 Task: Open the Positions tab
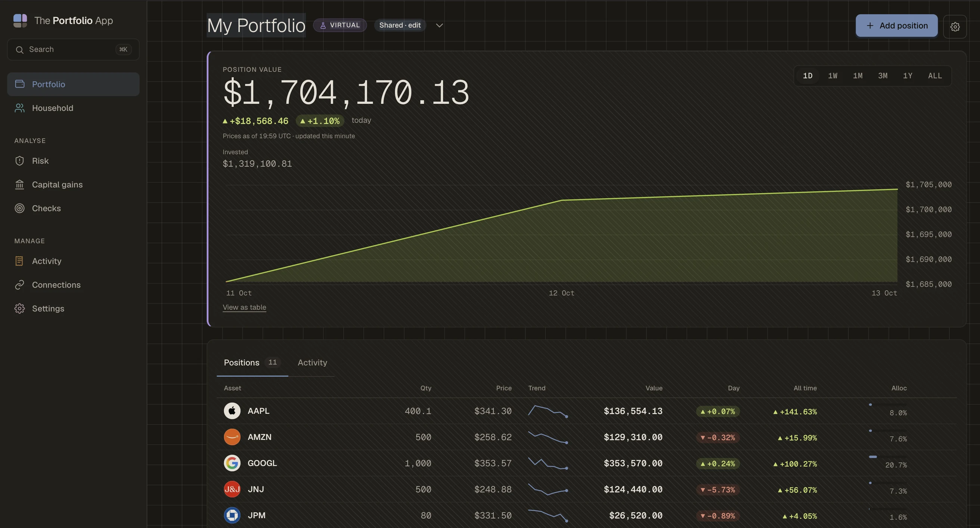click(x=252, y=363)
